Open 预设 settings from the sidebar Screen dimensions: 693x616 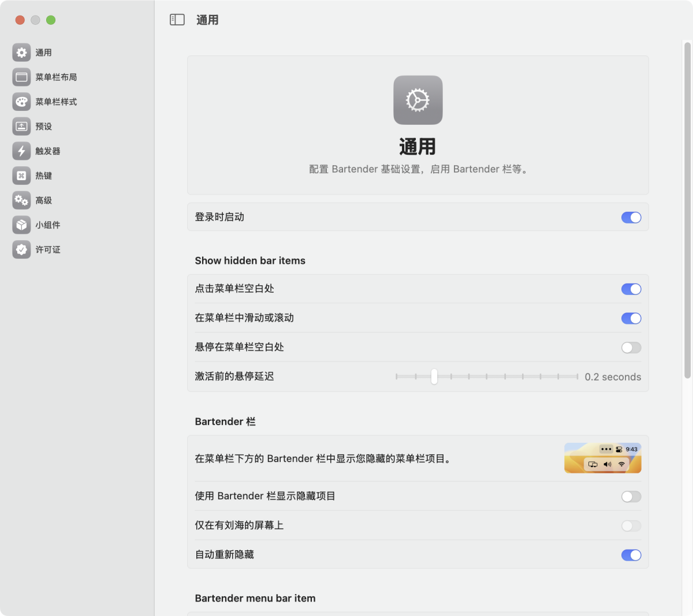(x=21, y=126)
